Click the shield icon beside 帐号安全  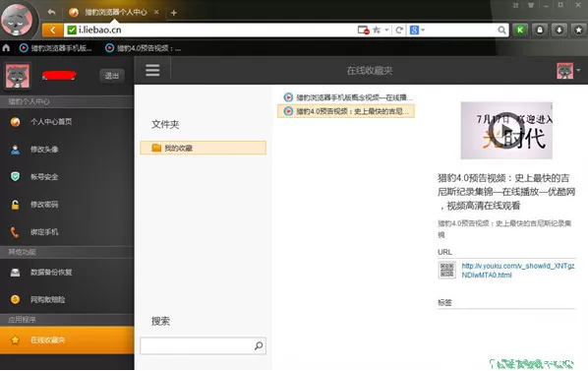click(15, 176)
